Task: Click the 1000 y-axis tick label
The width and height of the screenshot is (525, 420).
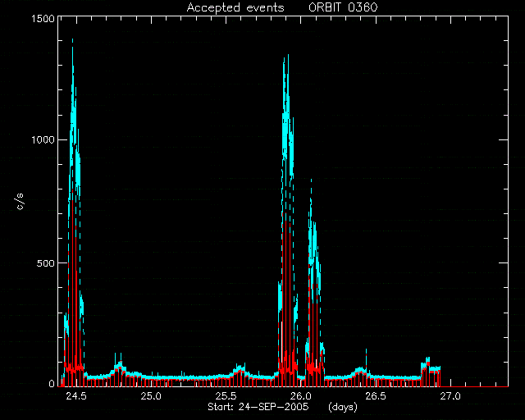Action: 43,139
